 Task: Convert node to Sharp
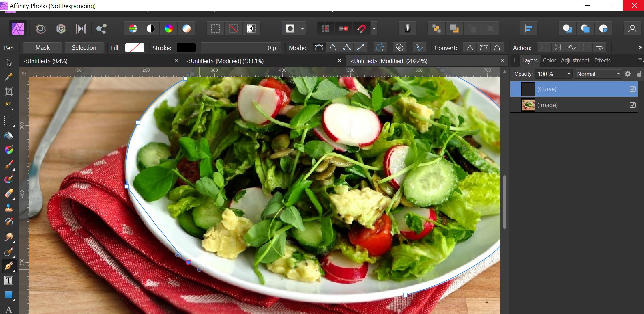pyautogui.click(x=470, y=48)
